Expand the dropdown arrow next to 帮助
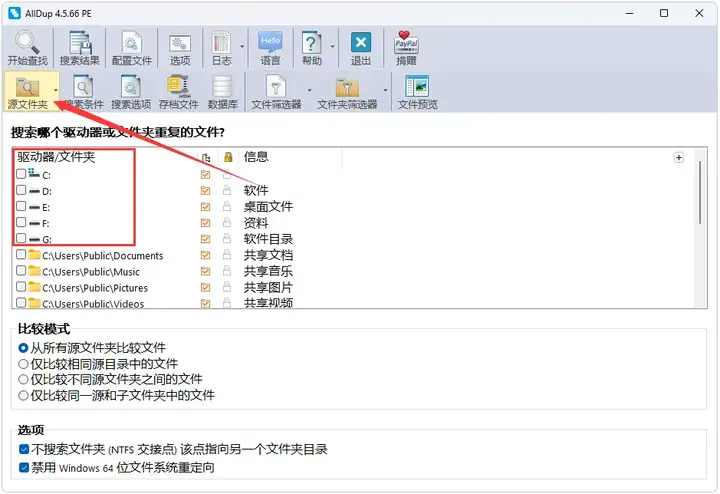 [x=332, y=46]
